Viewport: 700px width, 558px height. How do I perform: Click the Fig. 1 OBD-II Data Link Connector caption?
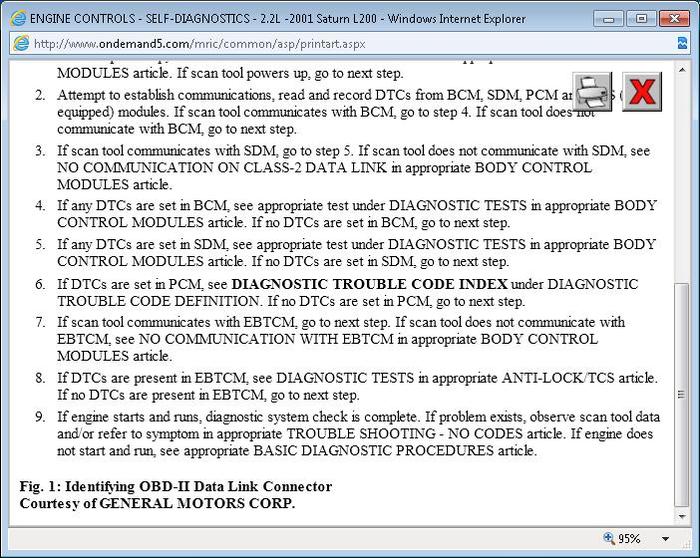coord(176,486)
